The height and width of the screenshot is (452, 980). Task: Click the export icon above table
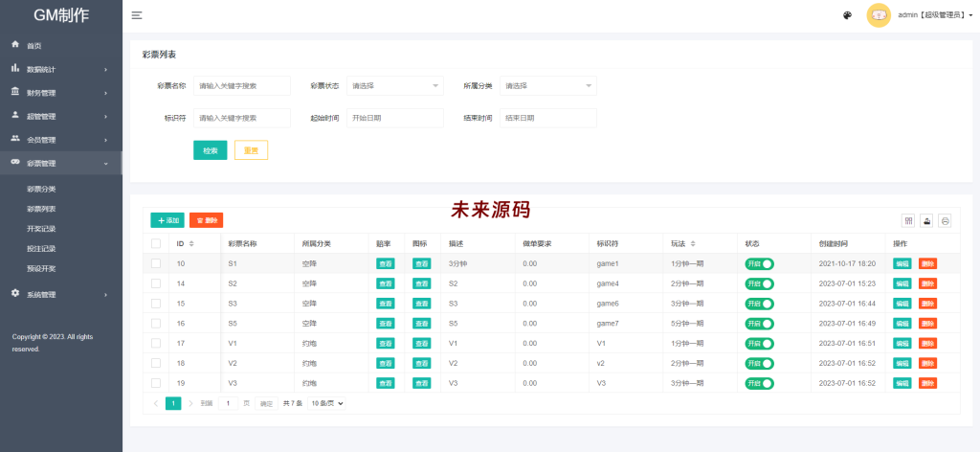(x=926, y=220)
